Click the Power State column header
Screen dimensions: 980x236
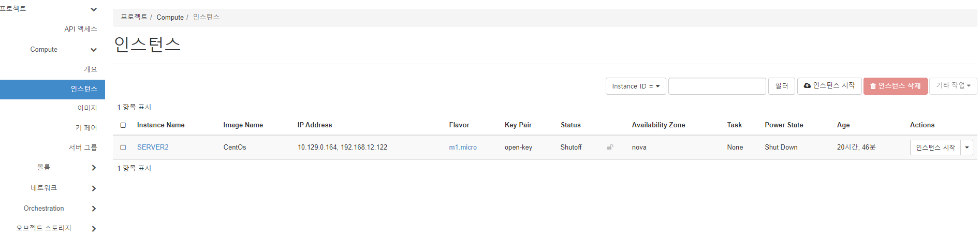pos(784,125)
